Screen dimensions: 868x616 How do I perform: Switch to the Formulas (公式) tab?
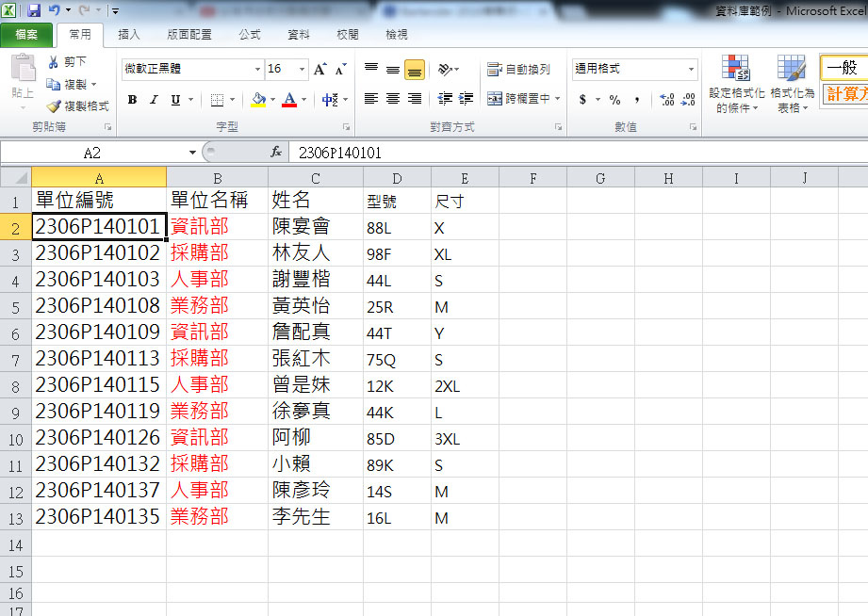pyautogui.click(x=250, y=34)
